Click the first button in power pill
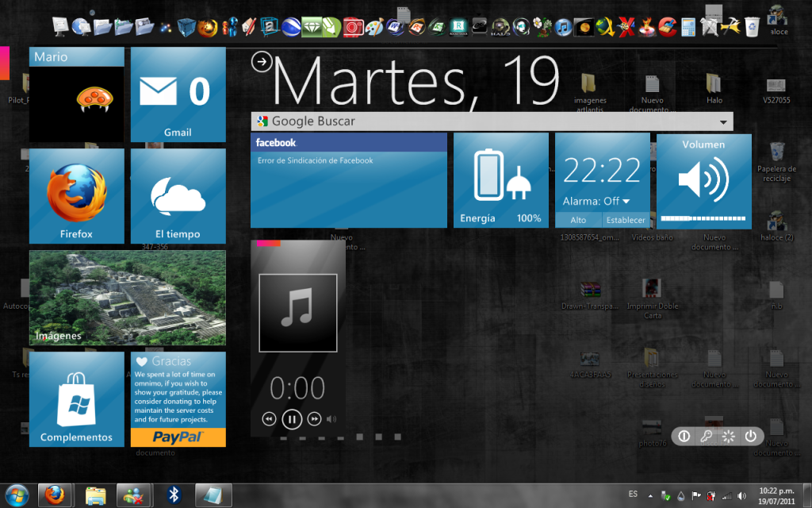Viewport: 812px width, 508px height. [684, 436]
